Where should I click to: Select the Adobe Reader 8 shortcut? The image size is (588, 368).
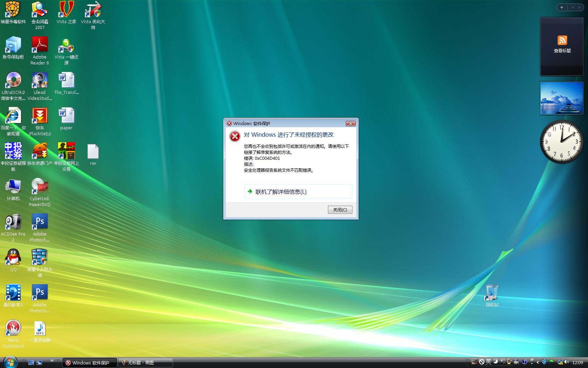[x=40, y=51]
